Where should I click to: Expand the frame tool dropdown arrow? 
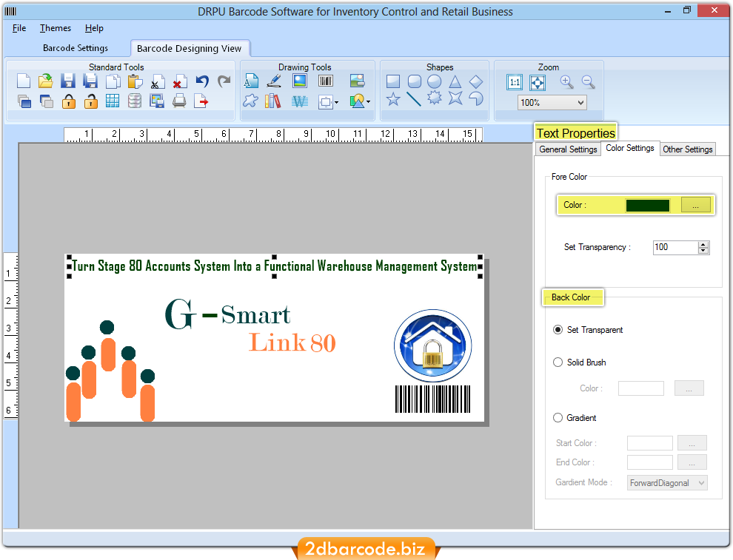pyautogui.click(x=336, y=101)
